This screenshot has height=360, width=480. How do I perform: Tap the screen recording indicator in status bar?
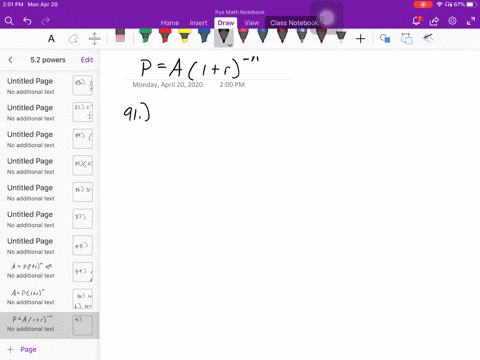click(x=423, y=5)
